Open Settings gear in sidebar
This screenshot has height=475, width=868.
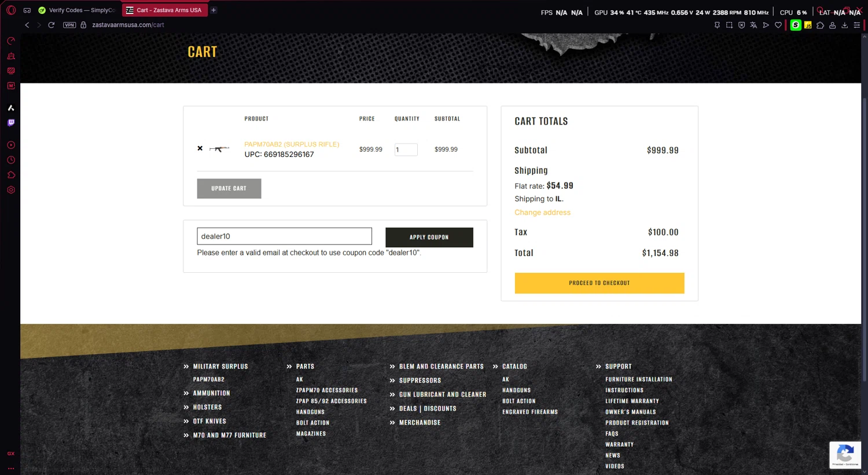(11, 190)
